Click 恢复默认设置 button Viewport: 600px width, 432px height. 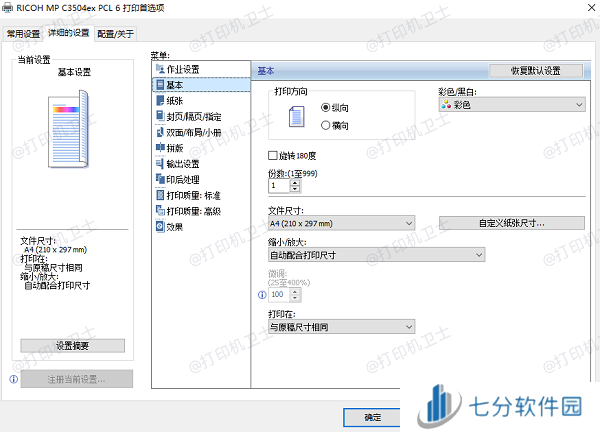point(536,71)
